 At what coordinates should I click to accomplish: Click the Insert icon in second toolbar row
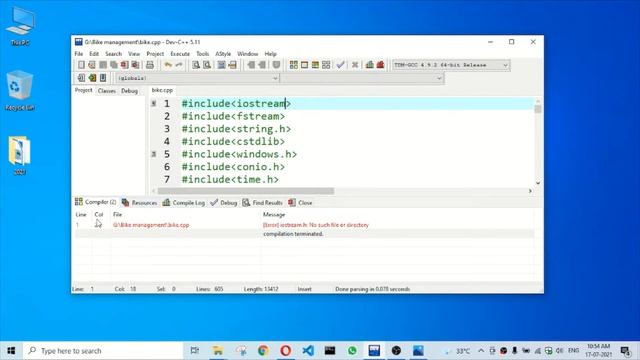tap(81, 78)
